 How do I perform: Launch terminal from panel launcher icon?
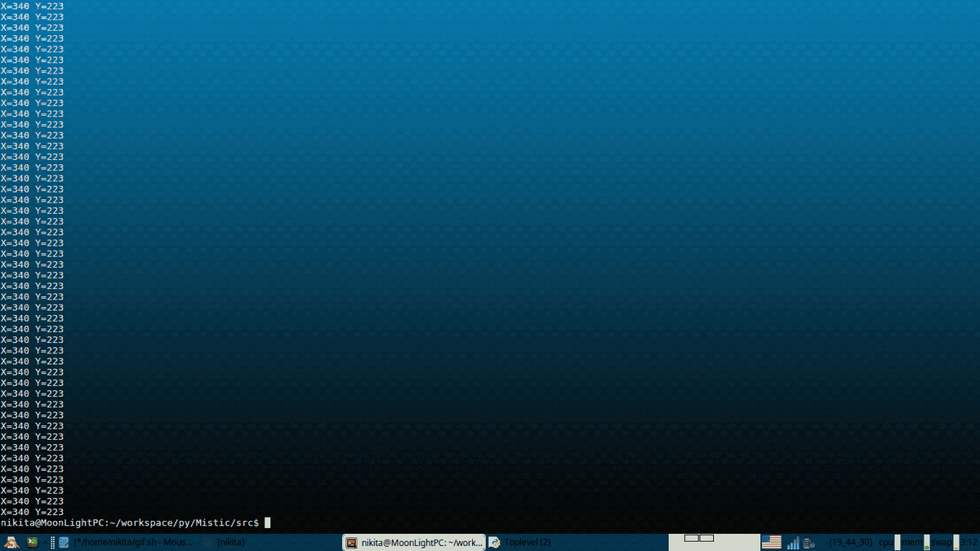(x=32, y=542)
